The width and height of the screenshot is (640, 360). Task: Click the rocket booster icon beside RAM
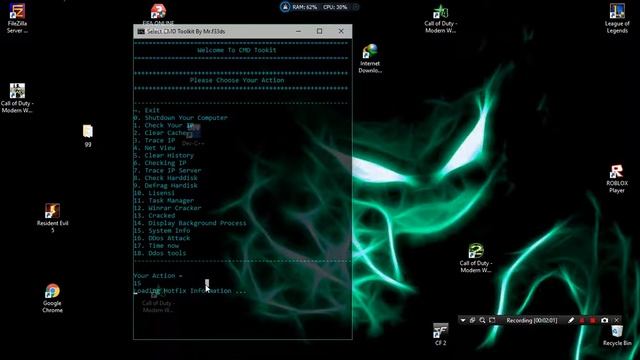click(x=285, y=7)
